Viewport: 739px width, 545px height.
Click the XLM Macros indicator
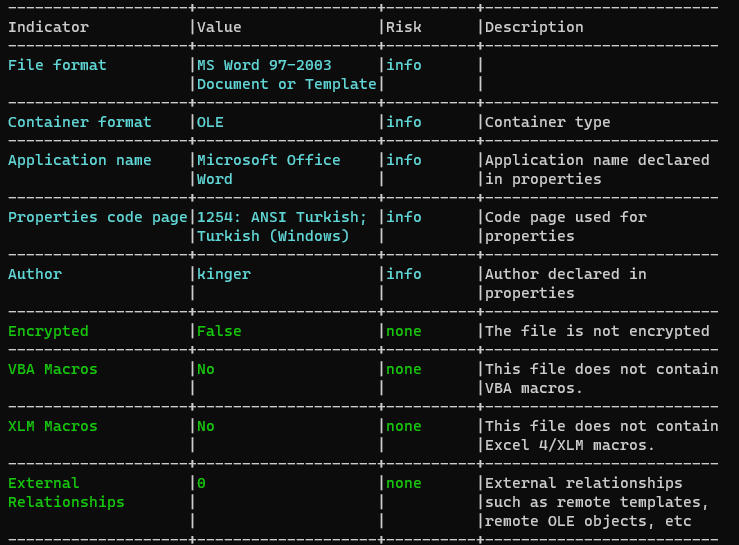pyautogui.click(x=53, y=426)
